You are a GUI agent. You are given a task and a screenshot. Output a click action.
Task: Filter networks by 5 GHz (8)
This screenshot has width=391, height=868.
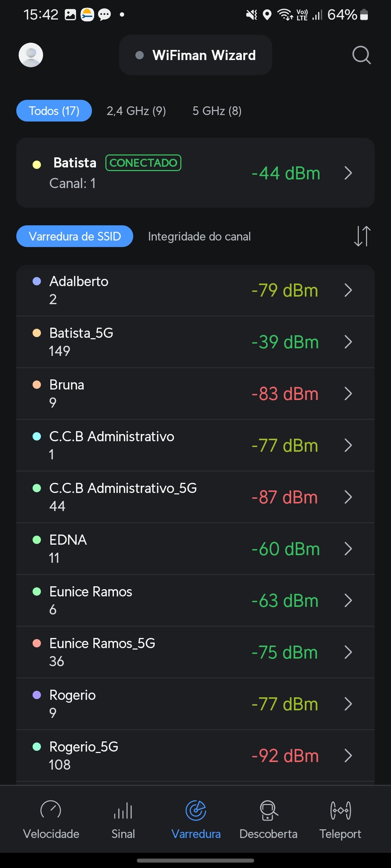(217, 111)
